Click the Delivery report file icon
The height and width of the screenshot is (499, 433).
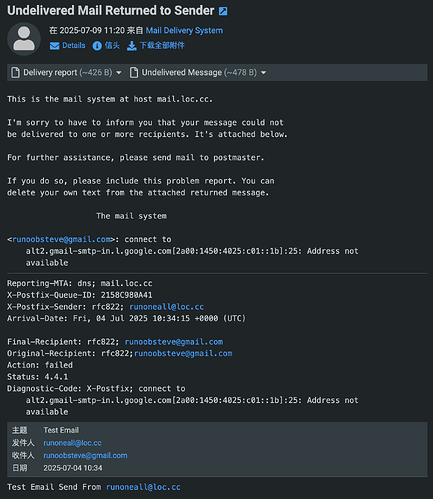(x=15, y=72)
